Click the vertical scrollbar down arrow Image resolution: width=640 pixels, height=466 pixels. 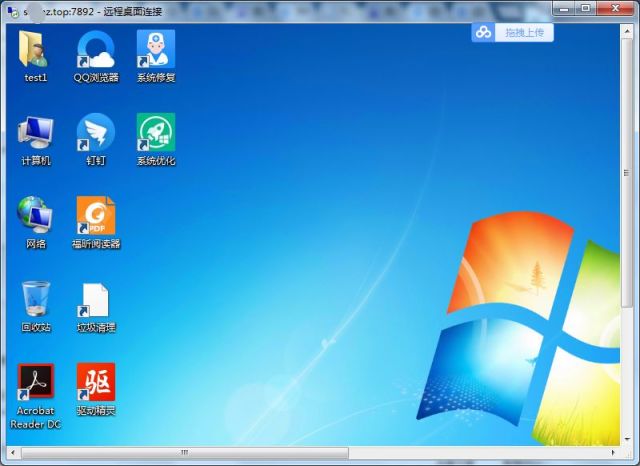(627, 439)
